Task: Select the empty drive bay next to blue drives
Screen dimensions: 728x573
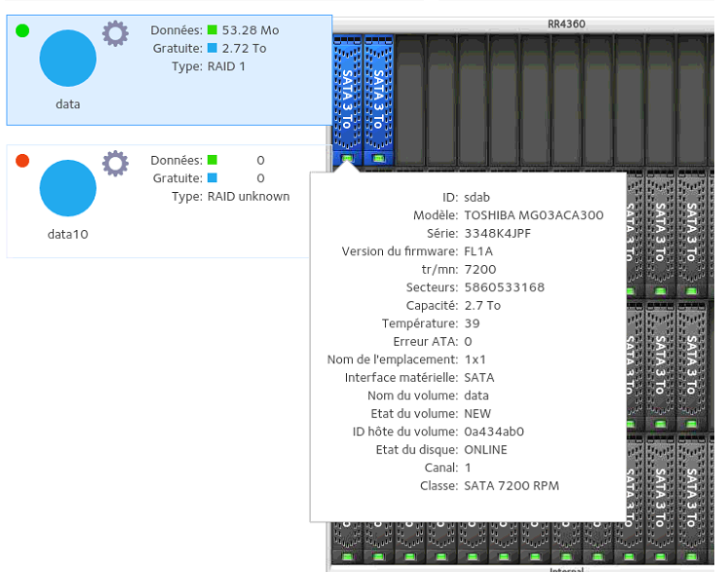Action: click(x=409, y=99)
